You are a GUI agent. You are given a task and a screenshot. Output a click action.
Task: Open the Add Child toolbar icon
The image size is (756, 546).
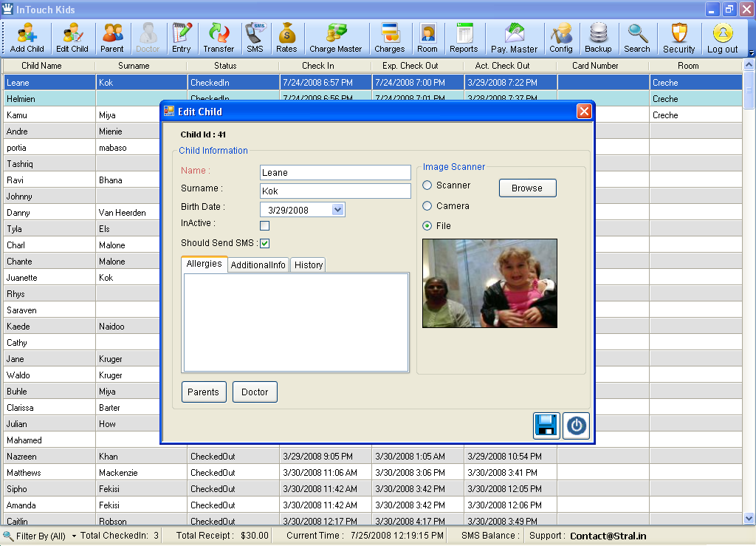pyautogui.click(x=27, y=38)
